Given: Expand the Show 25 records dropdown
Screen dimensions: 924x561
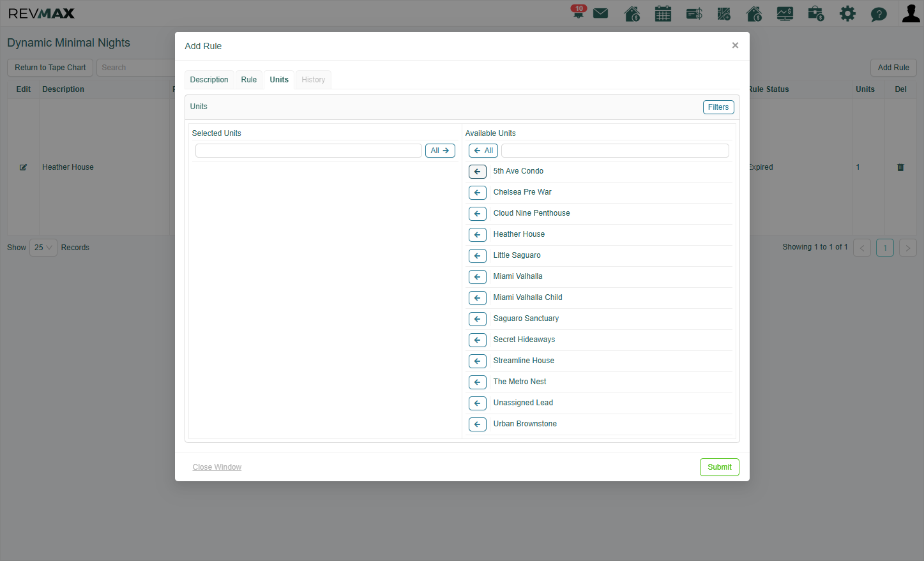Looking at the screenshot, I should point(43,248).
